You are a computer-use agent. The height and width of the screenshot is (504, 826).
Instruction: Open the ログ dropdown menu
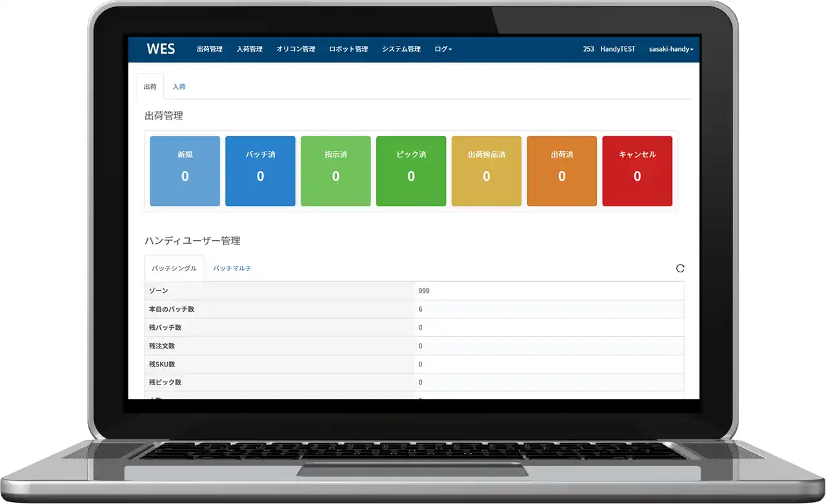coord(443,49)
